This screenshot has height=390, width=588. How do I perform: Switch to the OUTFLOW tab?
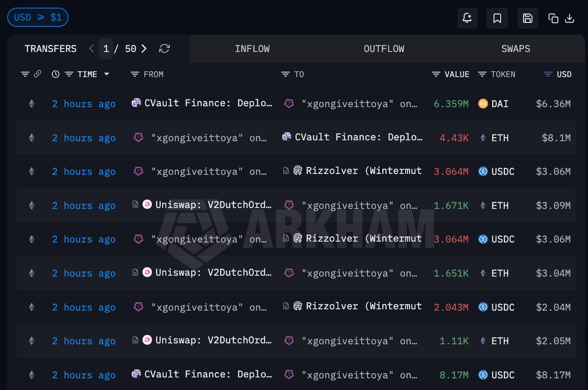pos(384,49)
